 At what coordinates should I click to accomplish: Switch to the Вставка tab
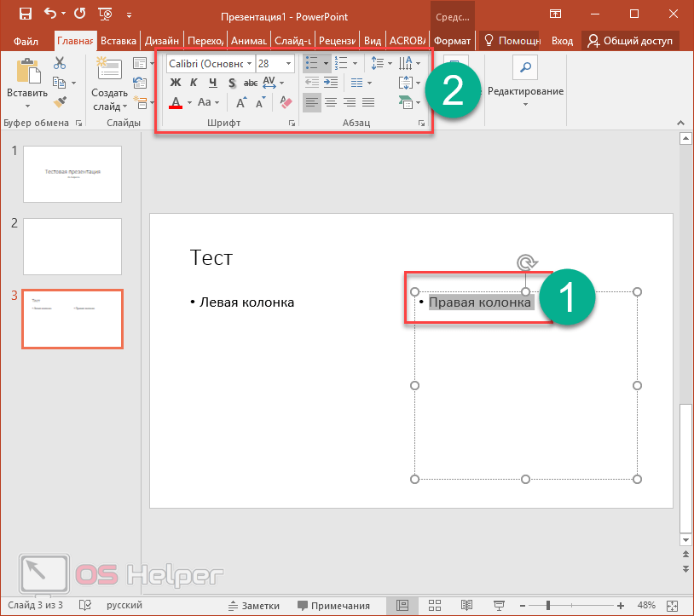(x=119, y=41)
